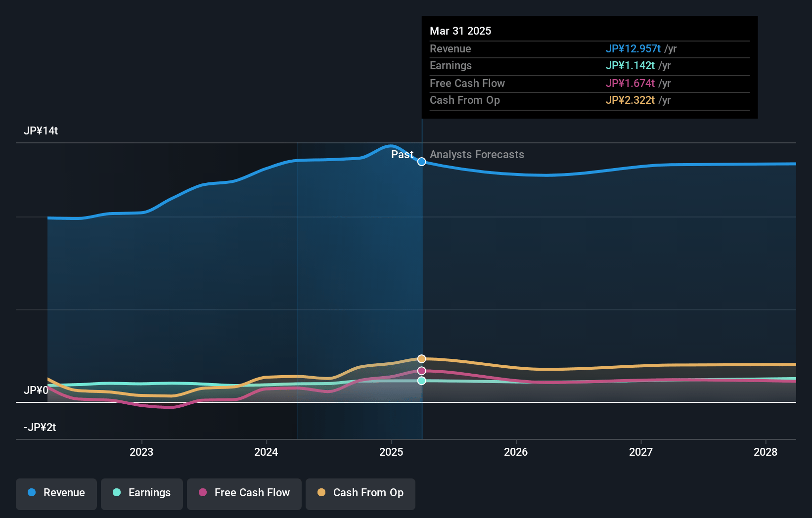
Task: Click the Mar 31 2025 tooltip date
Action: (460, 31)
